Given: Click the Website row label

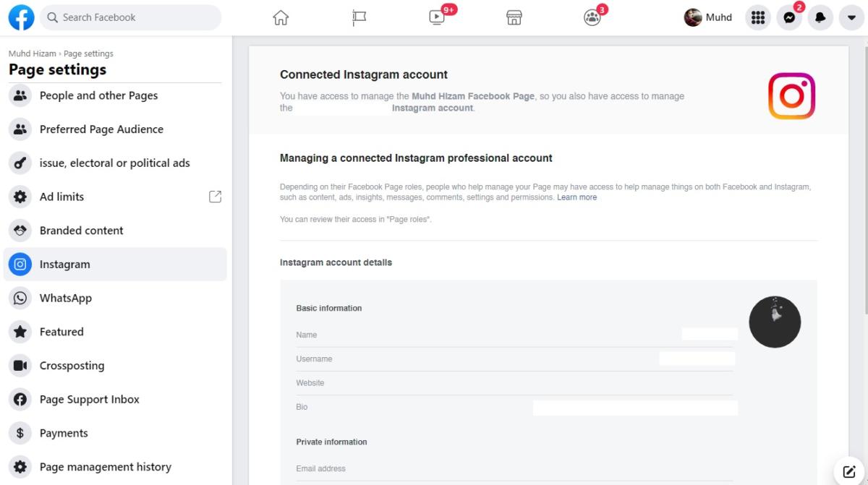Looking at the screenshot, I should [x=310, y=383].
